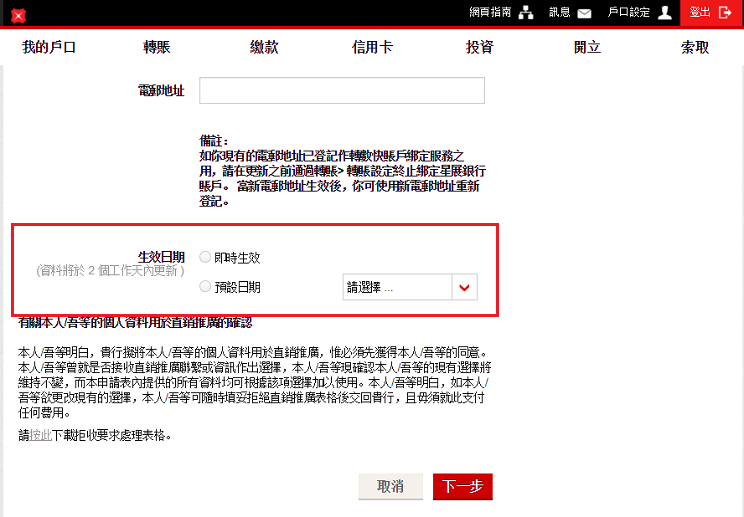Open the 我的戶口 menu
744x517 pixels.
tap(49, 47)
